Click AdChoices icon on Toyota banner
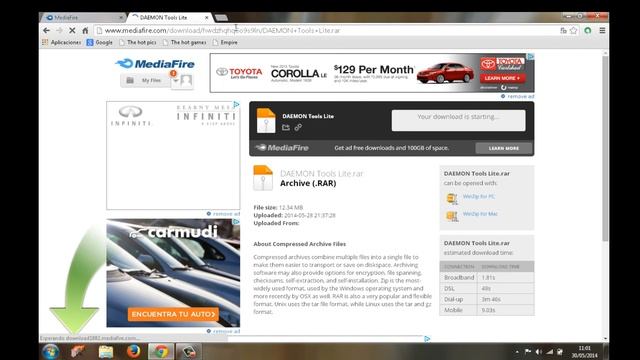The height and width of the screenshot is (360, 640). point(530,57)
